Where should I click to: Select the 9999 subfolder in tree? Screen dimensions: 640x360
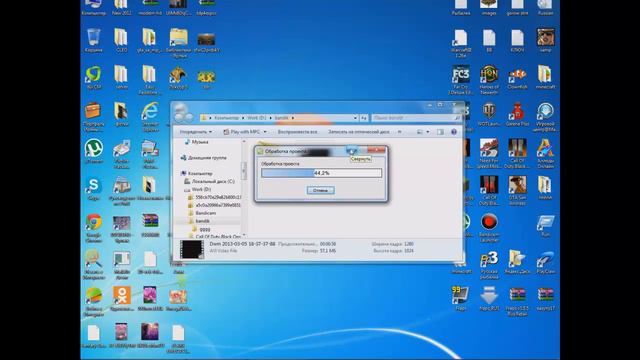coord(201,230)
